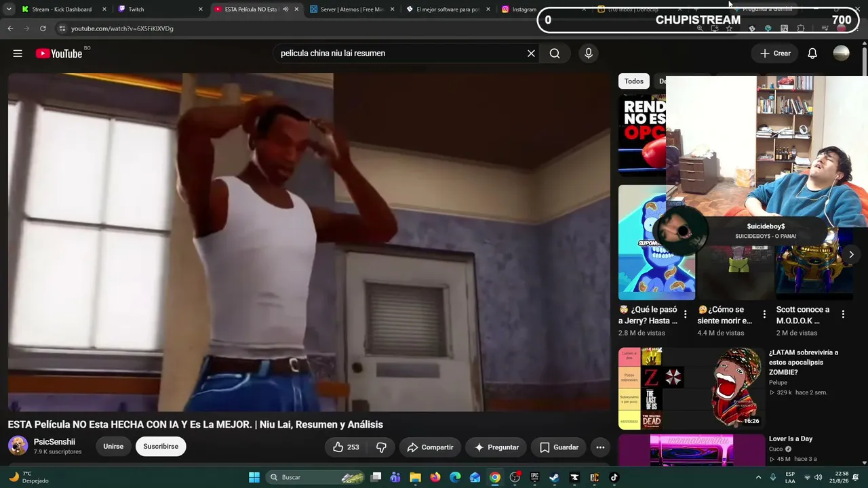Open the YouTube guide hamburger menu

(x=18, y=54)
